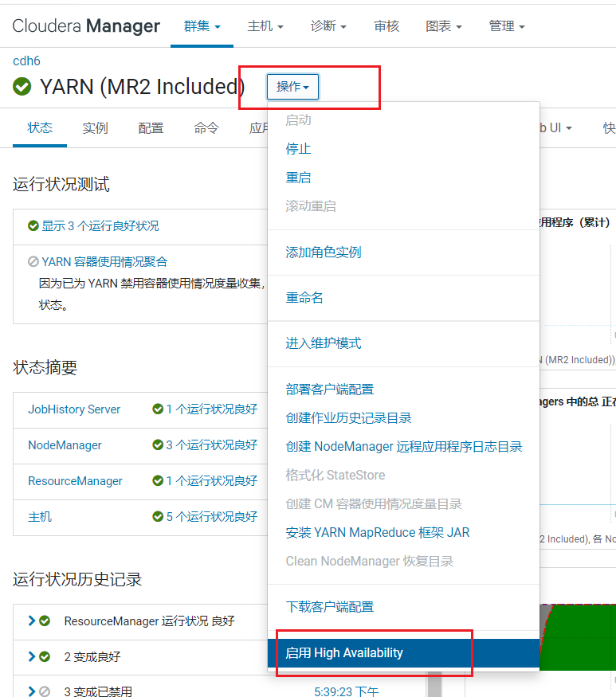This screenshot has width=616, height=697.
Task: Open the 群集 dropdown in the top navigation
Action: 202,26
